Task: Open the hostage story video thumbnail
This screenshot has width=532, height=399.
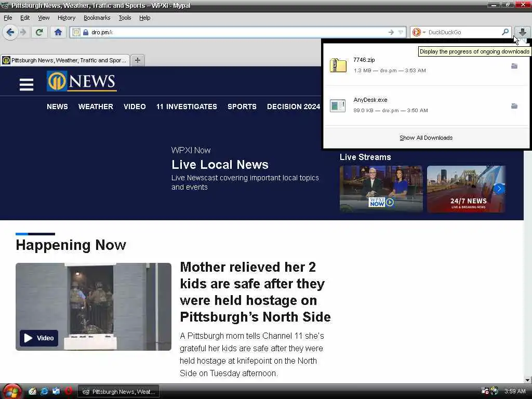Action: (x=94, y=307)
